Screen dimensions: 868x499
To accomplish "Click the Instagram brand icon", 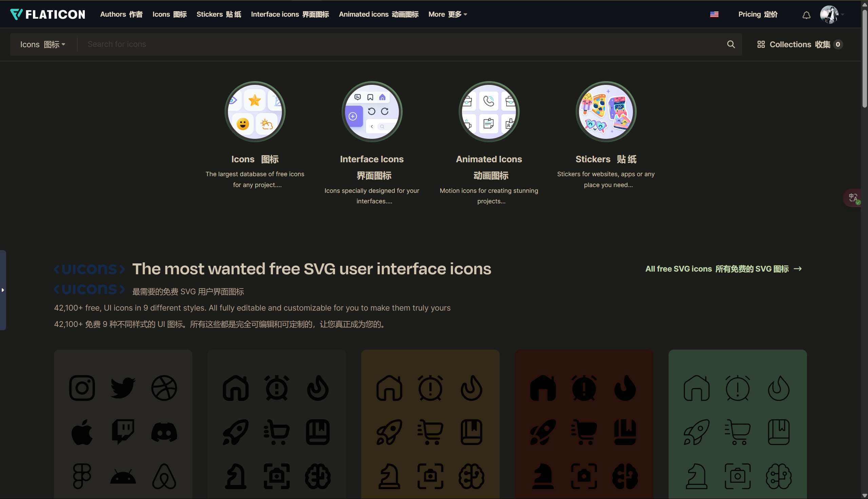I will (82, 388).
